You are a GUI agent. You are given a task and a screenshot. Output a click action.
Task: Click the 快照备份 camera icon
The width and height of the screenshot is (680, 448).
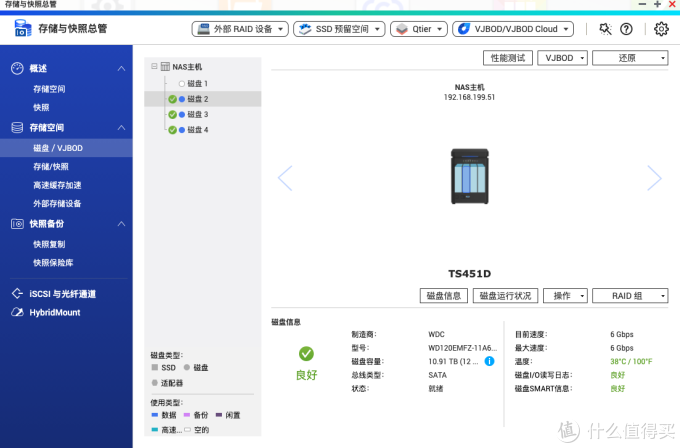coord(17,224)
